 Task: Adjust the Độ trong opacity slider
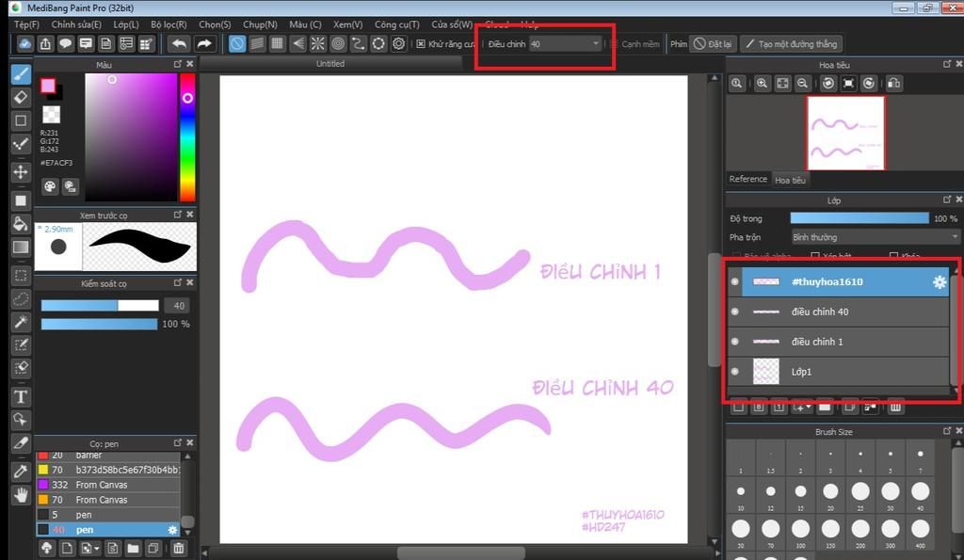coord(860,218)
